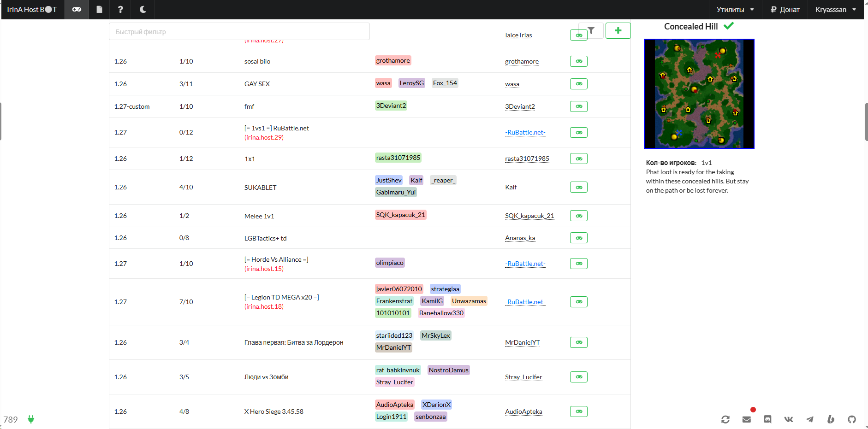868x429 pixels.
Task: Open host MrDanielYT link
Action: tap(523, 342)
